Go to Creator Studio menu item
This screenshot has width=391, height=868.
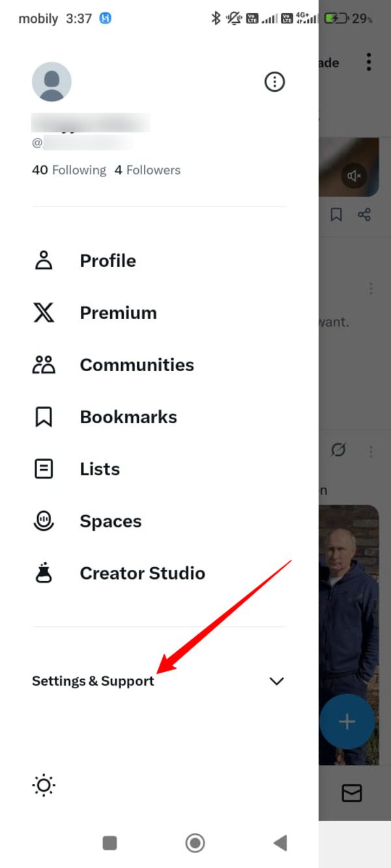coord(142,573)
